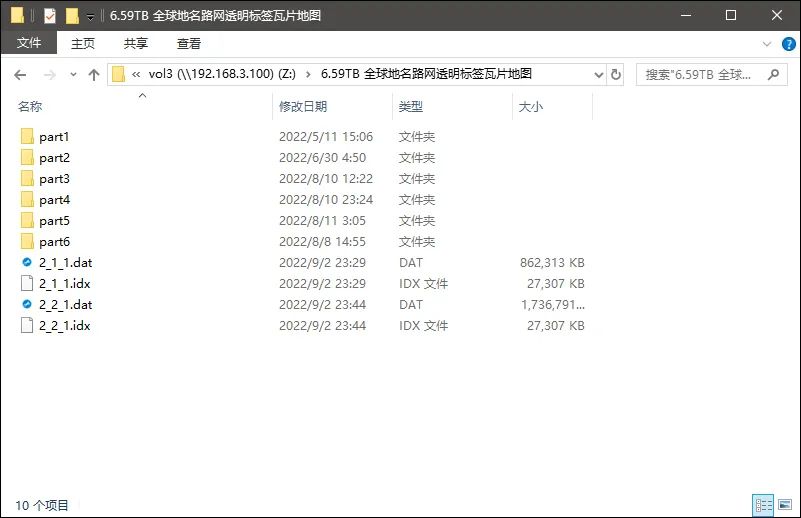This screenshot has width=801, height=518.
Task: Sort by the 类型 column header
Action: point(411,106)
